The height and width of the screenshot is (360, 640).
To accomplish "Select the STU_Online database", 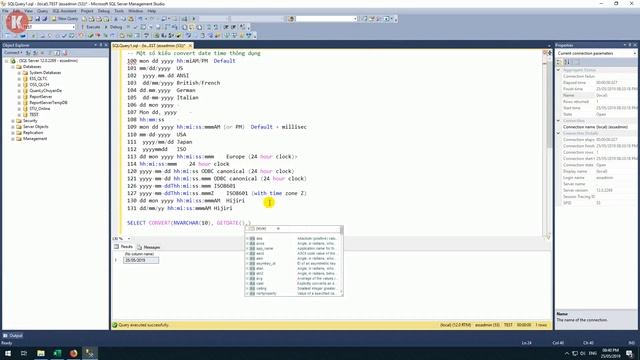I will [x=39, y=109].
